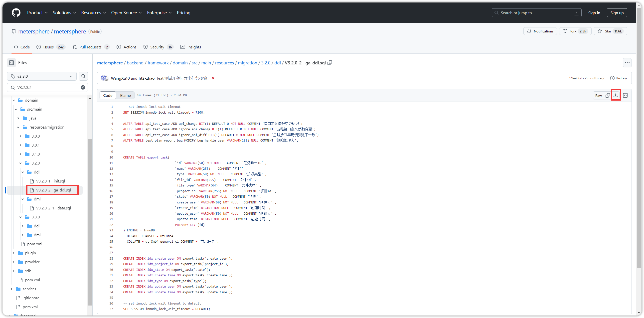Click the migration breadcrumb link
The height and width of the screenshot is (318, 644).
(247, 63)
